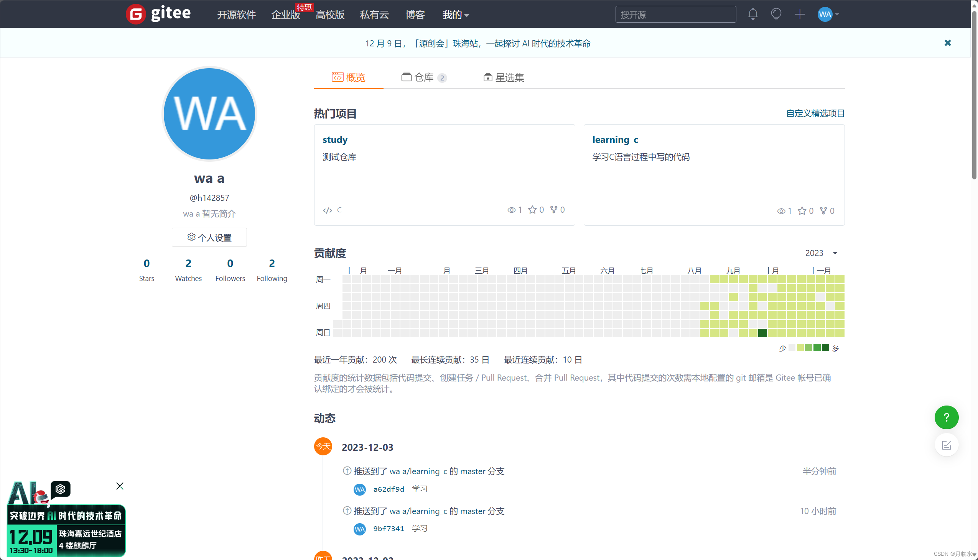Switch to the 仓库 tab

[423, 77]
